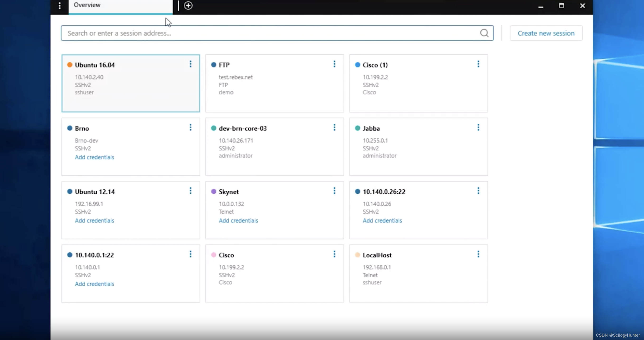The height and width of the screenshot is (340, 644).
Task: Click the three-dot menu on Cisco (1)
Action: coord(478,64)
